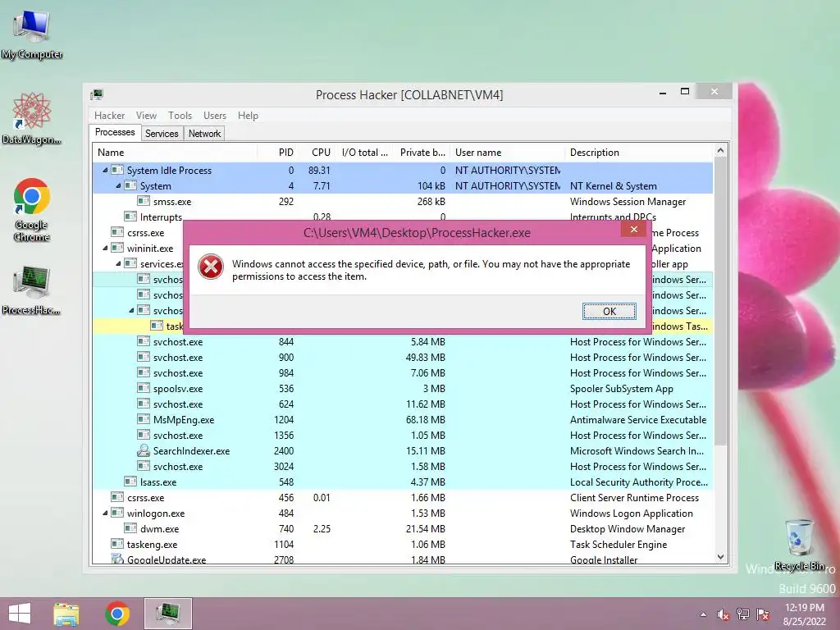840x630 pixels.
Task: Click the Process Hacker title bar icon
Action: click(x=97, y=95)
